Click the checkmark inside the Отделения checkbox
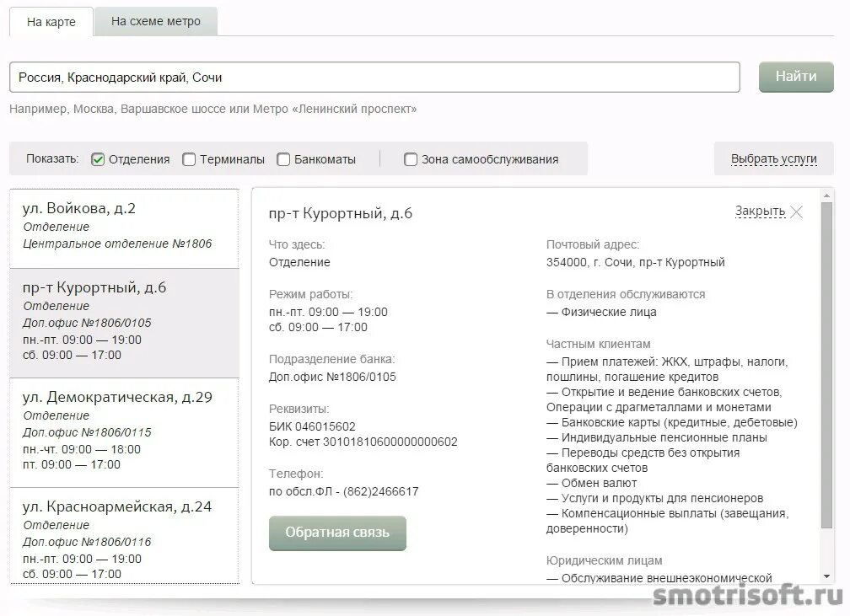 tap(99, 158)
